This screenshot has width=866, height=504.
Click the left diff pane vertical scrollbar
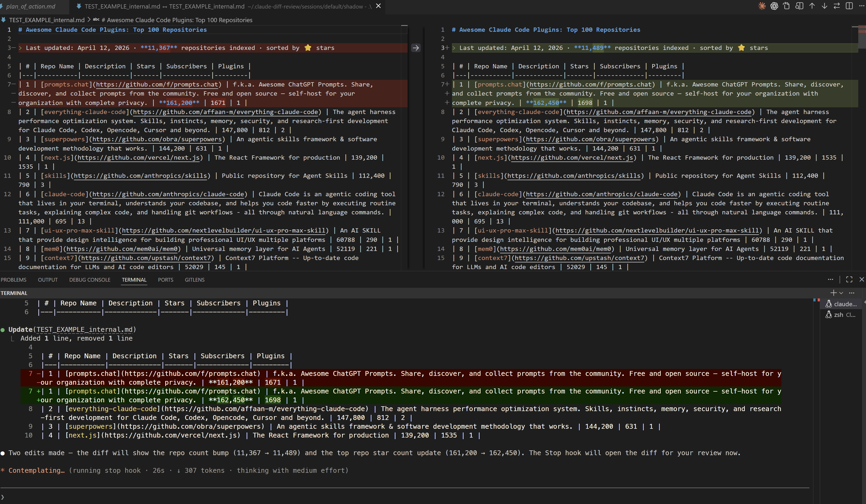(x=404, y=148)
